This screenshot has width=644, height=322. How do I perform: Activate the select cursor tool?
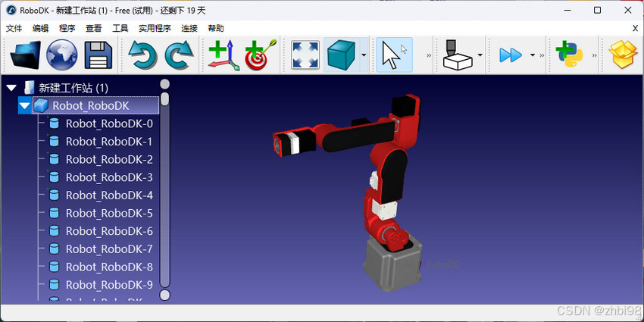click(394, 55)
